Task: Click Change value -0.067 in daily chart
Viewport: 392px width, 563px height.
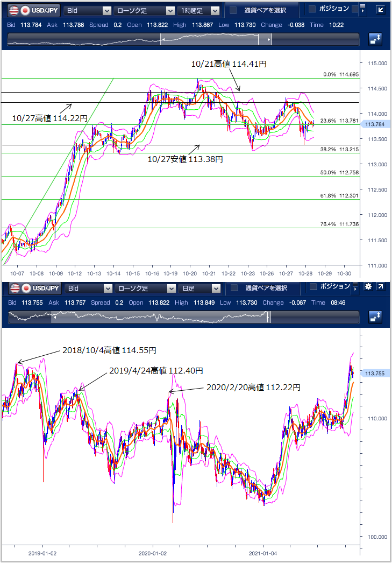Action: (297, 302)
